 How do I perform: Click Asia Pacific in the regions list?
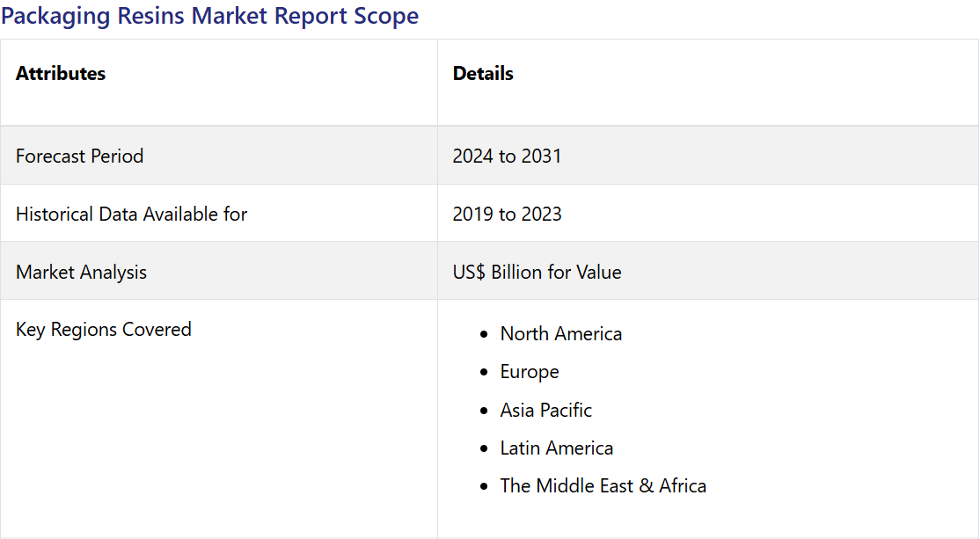coord(545,410)
